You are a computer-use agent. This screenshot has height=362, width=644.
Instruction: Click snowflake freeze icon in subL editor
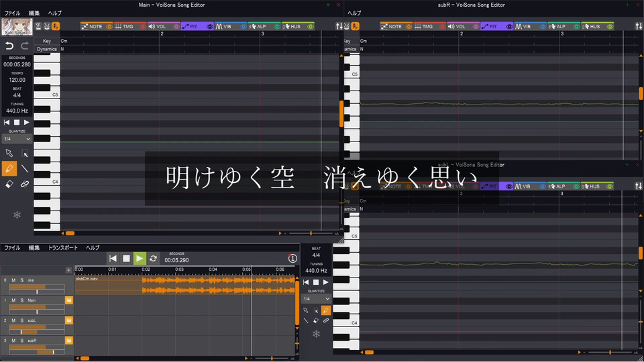point(316,334)
